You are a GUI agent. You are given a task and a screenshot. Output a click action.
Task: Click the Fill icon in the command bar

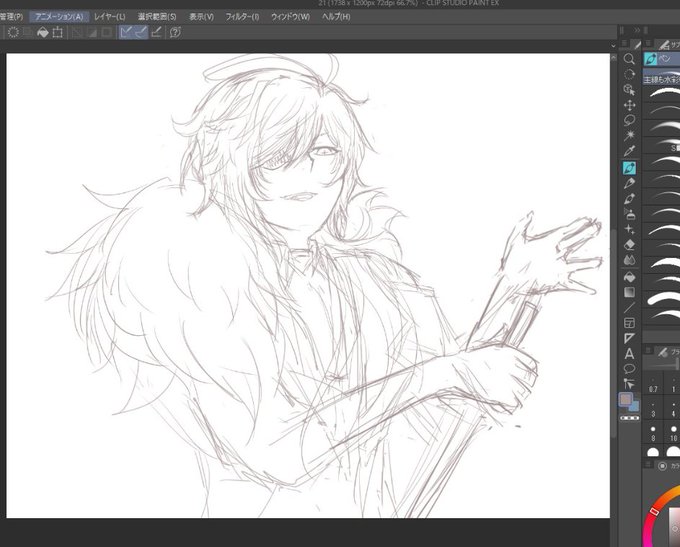(x=42, y=32)
